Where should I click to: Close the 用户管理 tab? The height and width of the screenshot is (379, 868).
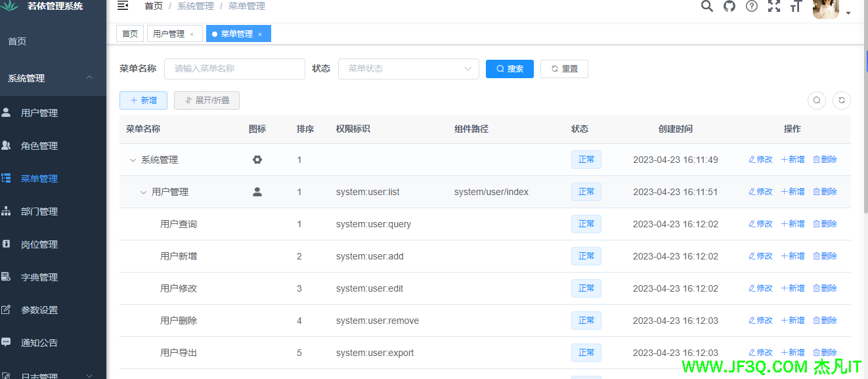(192, 34)
